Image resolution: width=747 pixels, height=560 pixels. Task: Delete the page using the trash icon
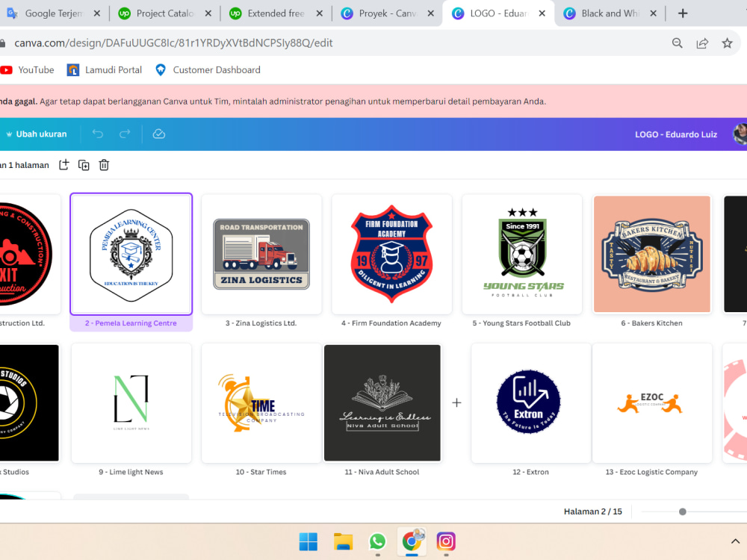(x=104, y=165)
